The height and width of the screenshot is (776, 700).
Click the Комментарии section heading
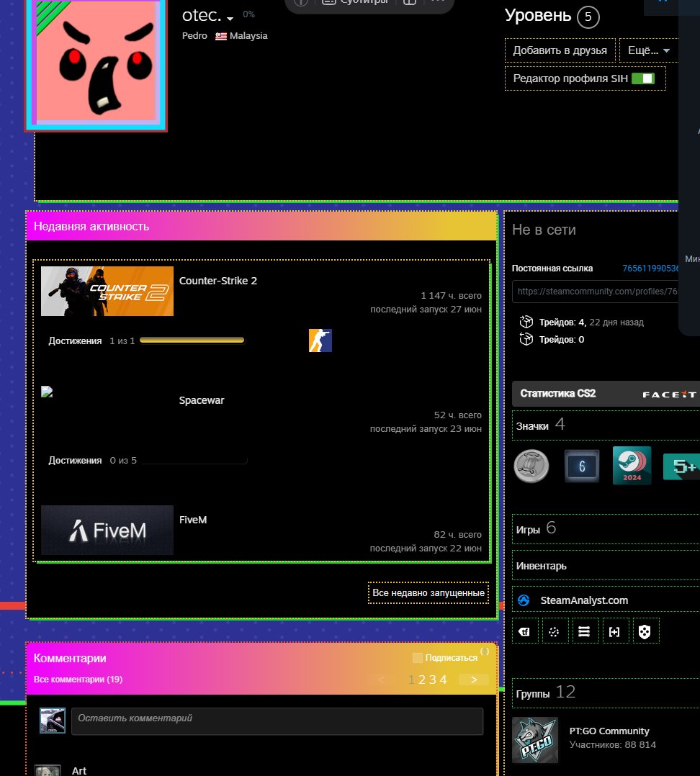pos(70,658)
